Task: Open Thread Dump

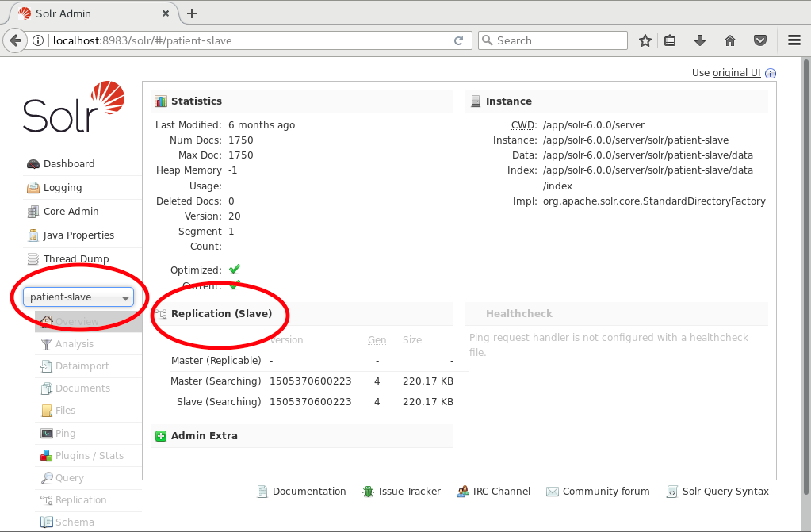Action: [76, 258]
